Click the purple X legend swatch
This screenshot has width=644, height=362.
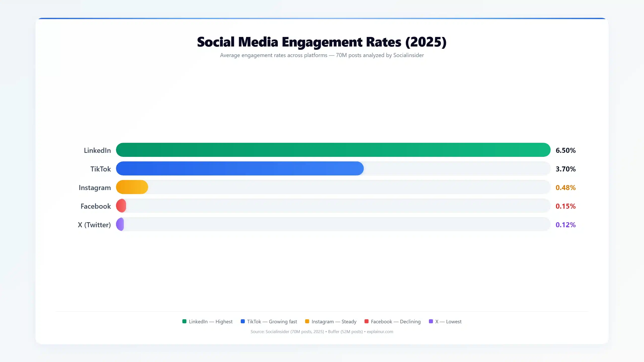click(x=431, y=321)
